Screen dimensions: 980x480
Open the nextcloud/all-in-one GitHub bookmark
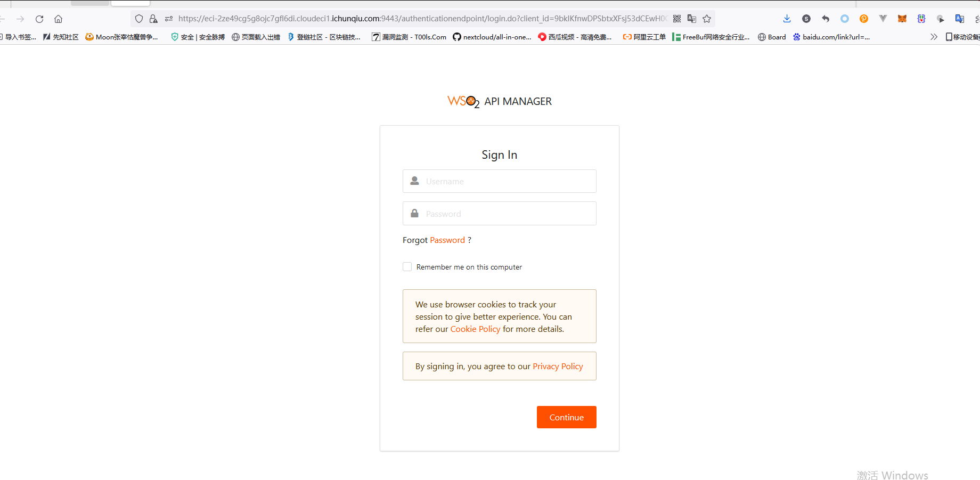pos(492,37)
